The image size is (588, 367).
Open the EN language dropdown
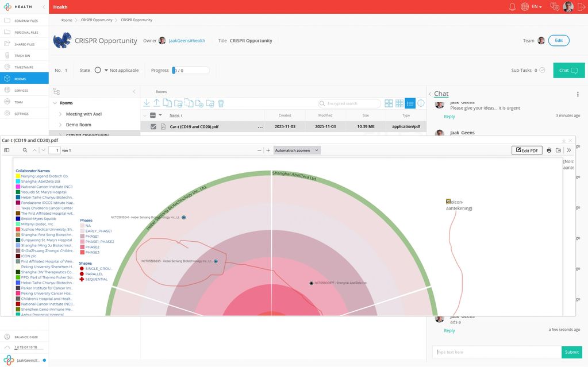click(x=536, y=7)
